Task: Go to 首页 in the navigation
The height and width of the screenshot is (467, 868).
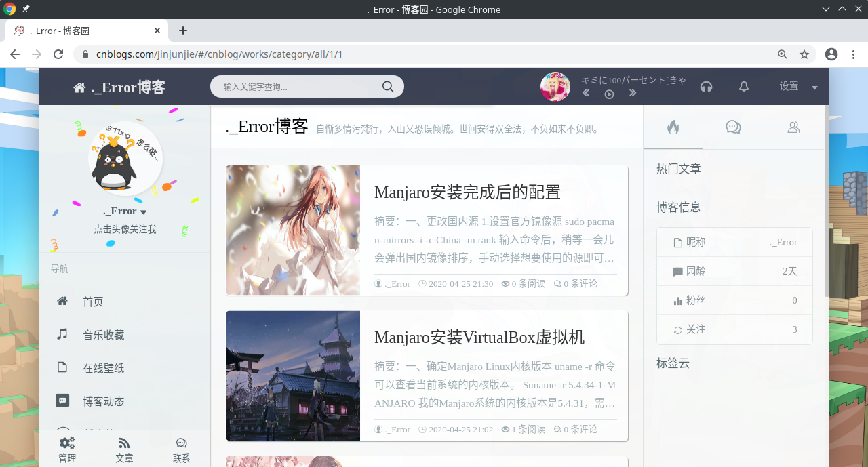Action: (x=93, y=302)
